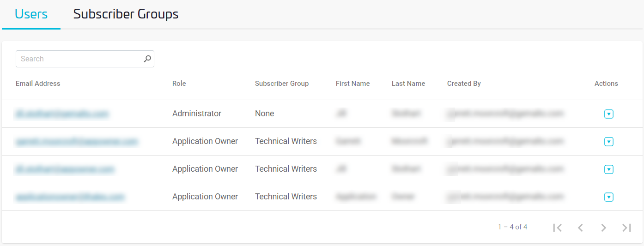Sort by Last Name column header
Image resolution: width=644 pixels, height=246 pixels.
(x=408, y=84)
